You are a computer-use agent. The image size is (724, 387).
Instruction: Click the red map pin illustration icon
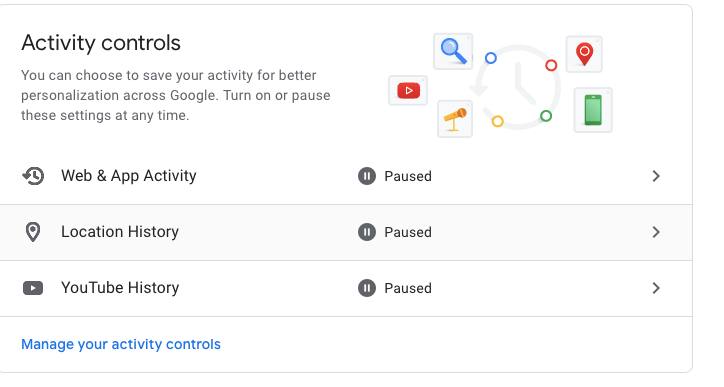[584, 54]
